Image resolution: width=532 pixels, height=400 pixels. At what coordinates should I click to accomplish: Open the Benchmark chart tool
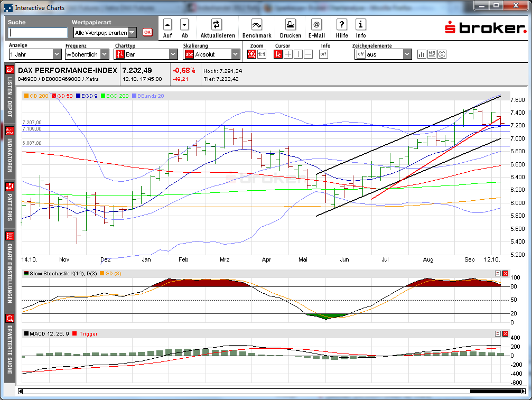point(257,24)
